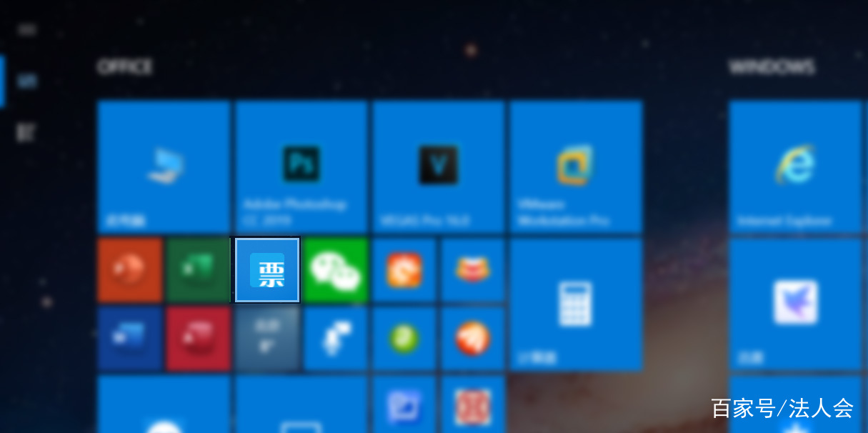Open the blue picture icon tile at bottom
The height and width of the screenshot is (433, 868).
point(404,404)
